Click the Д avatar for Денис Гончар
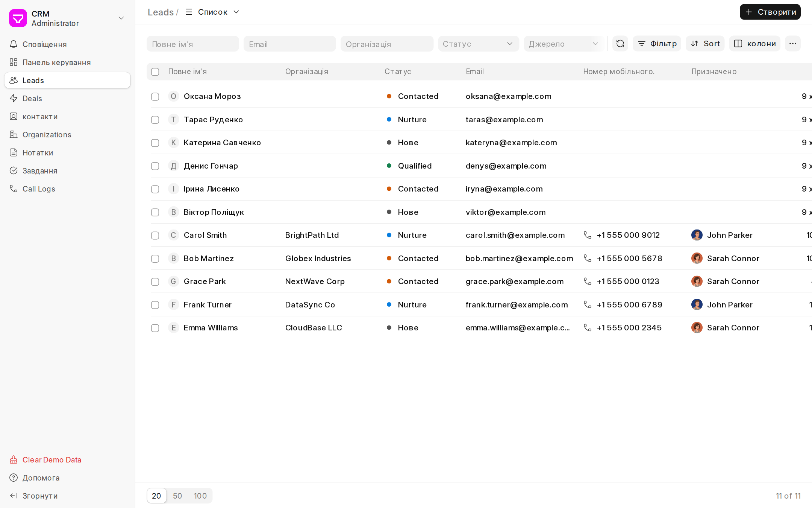The height and width of the screenshot is (508, 812). [x=173, y=166]
